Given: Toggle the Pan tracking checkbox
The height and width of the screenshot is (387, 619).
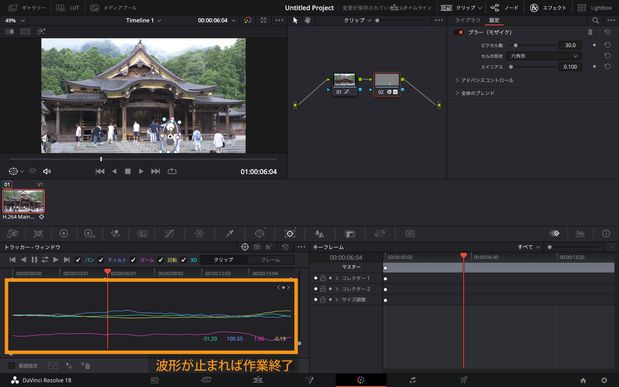Looking at the screenshot, I should pos(78,260).
